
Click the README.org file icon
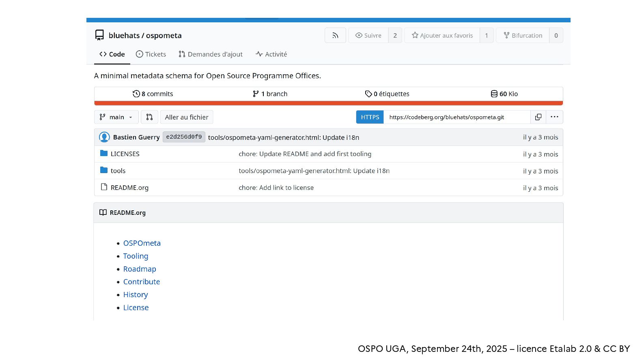(104, 187)
